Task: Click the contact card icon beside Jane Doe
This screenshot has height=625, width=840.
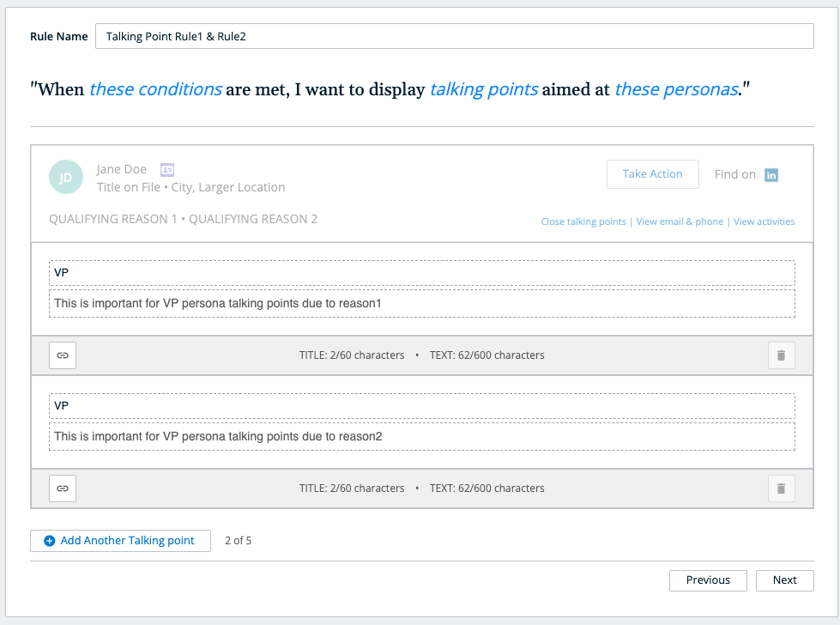Action: pos(167,169)
